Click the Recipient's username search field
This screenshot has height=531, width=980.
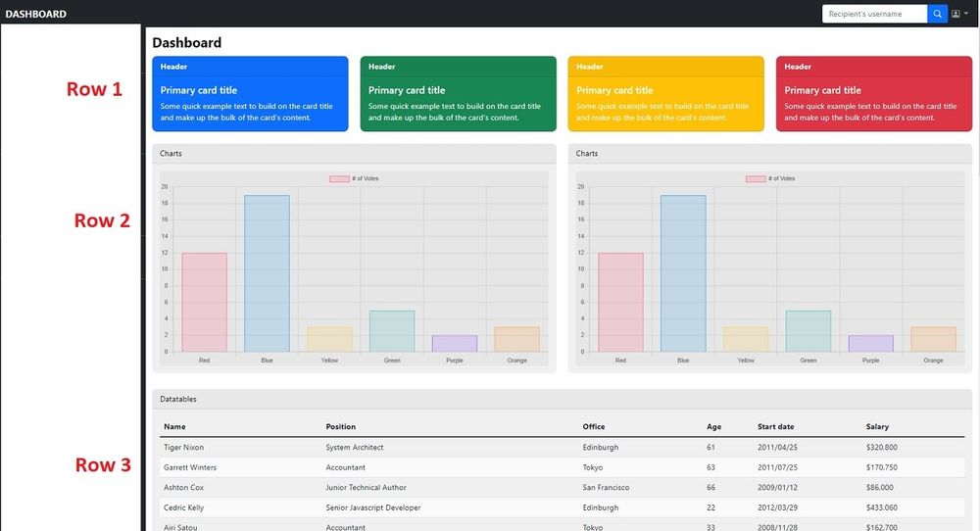pyautogui.click(x=874, y=14)
